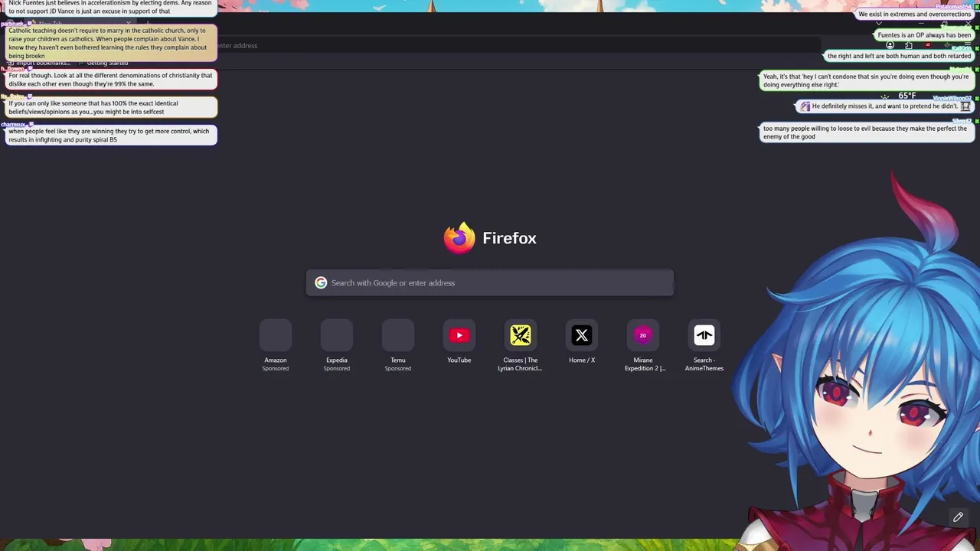The width and height of the screenshot is (980, 551).
Task: Open the Search - AnimeThemes shortcut
Action: click(x=704, y=335)
